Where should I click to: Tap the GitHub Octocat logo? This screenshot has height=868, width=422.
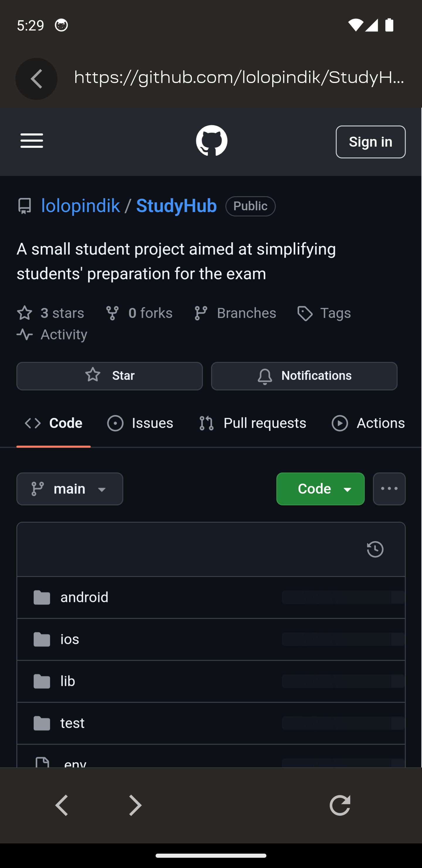pyautogui.click(x=212, y=141)
